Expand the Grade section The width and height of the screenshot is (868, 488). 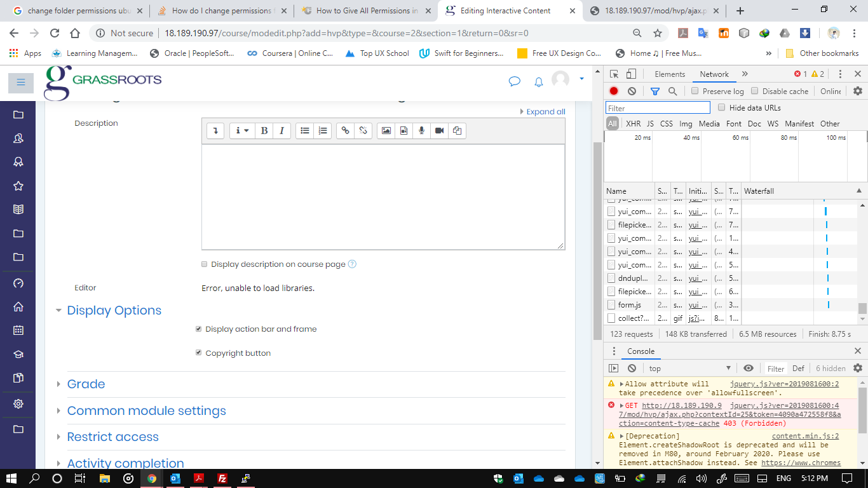click(86, 384)
